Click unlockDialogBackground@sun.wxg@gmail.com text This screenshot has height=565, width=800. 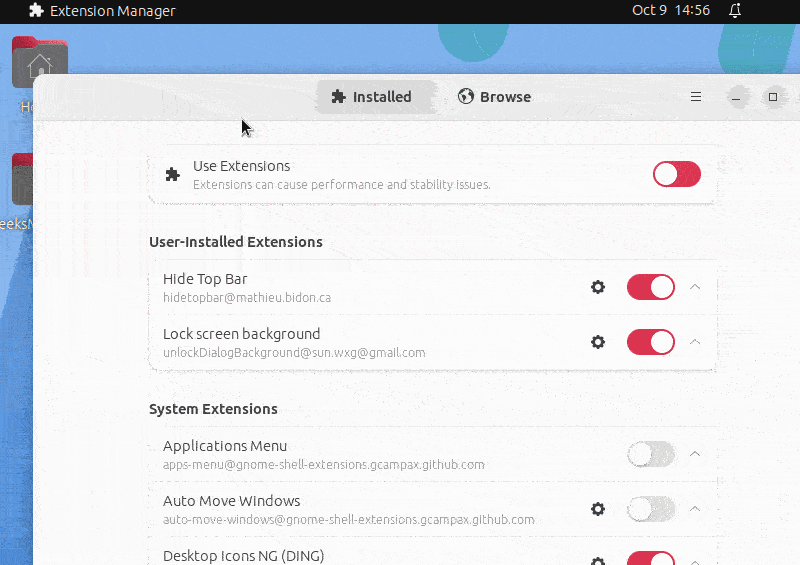pyautogui.click(x=294, y=353)
